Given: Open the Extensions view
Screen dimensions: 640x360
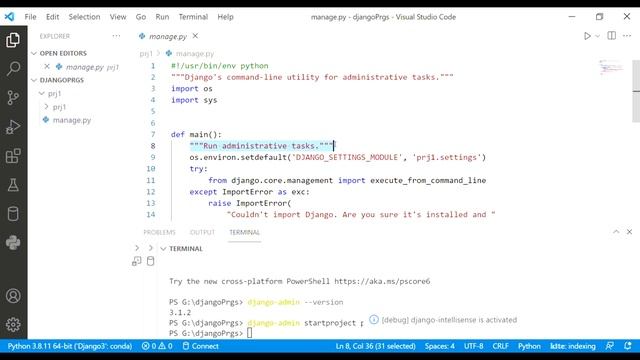Looking at the screenshot, I should (x=13, y=156).
